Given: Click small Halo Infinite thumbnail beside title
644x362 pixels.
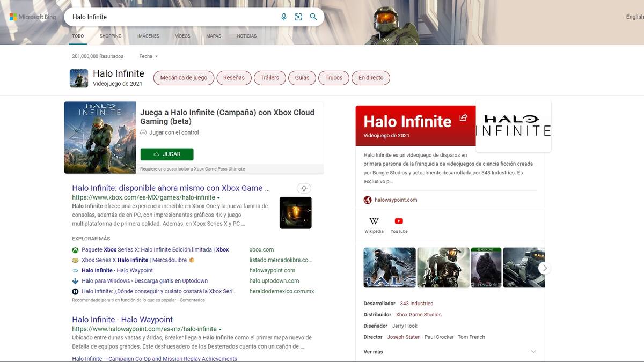Looking at the screenshot, I should [x=79, y=78].
